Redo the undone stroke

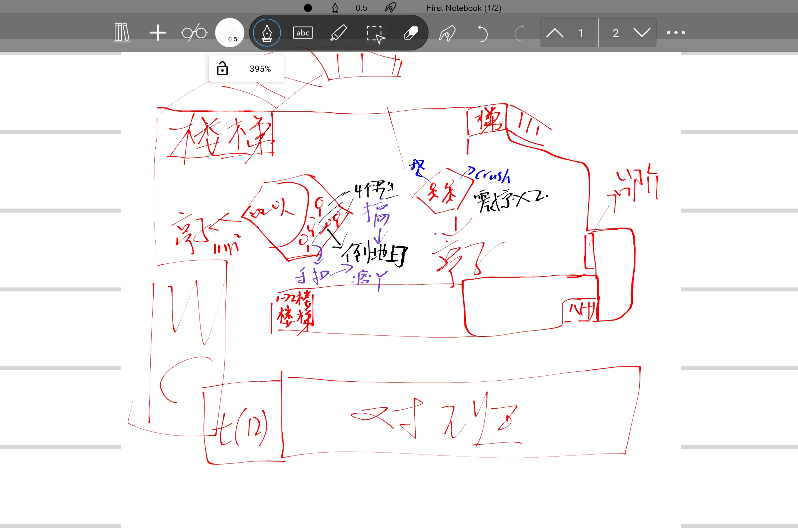[519, 33]
